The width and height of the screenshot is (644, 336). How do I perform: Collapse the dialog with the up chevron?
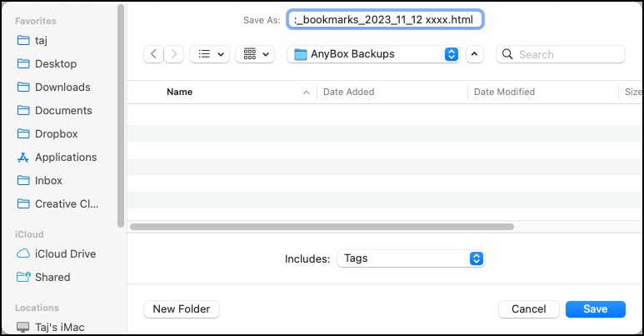(474, 54)
